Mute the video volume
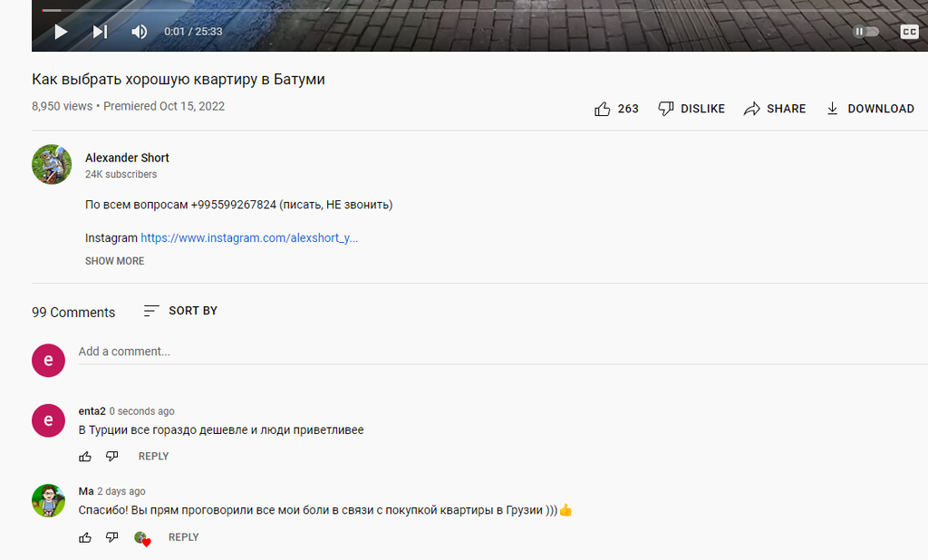The width and height of the screenshot is (928, 560). [139, 32]
